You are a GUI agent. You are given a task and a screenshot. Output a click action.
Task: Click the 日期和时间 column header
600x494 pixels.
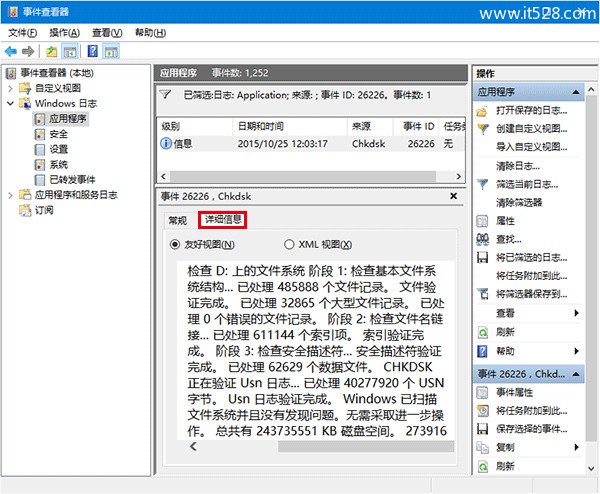(290, 126)
